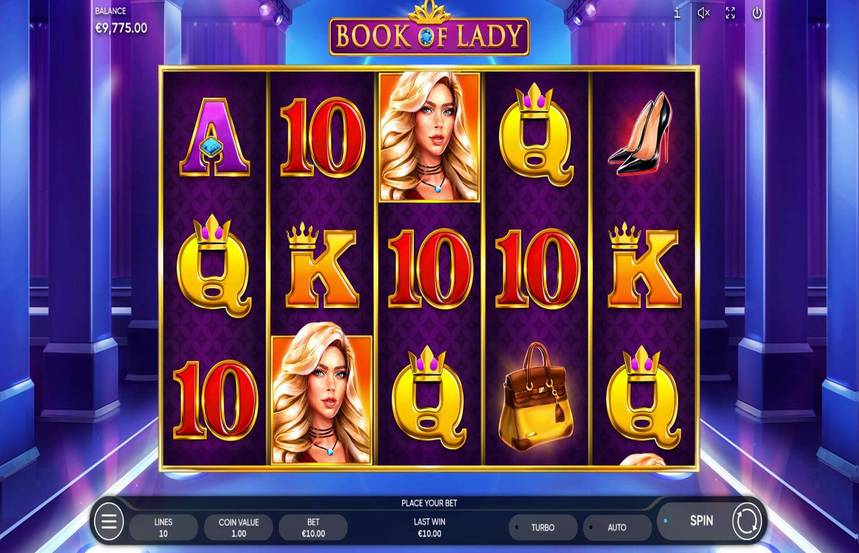Click the Last Win display

coord(430,527)
